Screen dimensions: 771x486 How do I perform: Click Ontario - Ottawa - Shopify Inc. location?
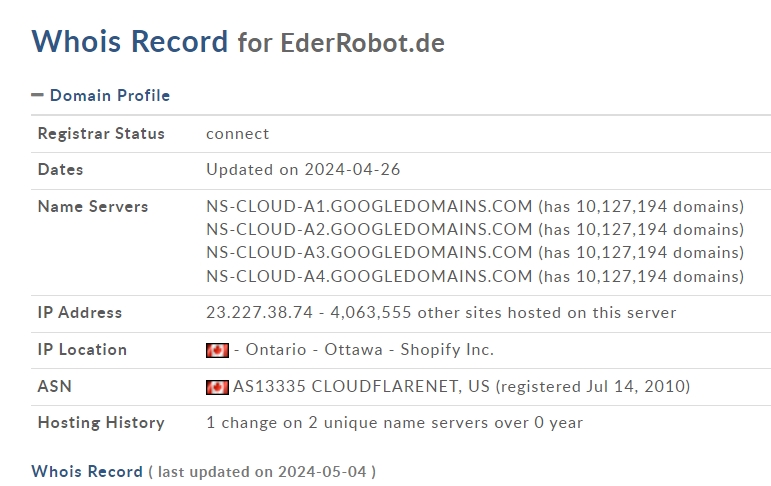coord(369,349)
